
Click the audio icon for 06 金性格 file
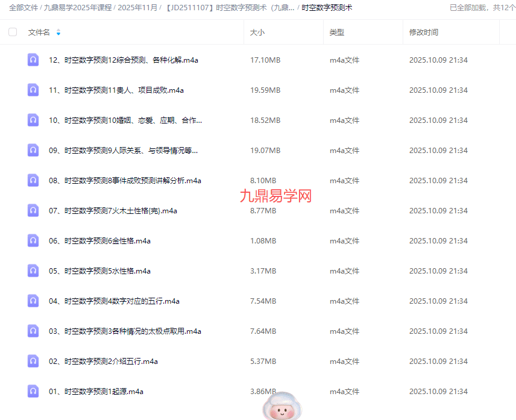(x=33, y=240)
